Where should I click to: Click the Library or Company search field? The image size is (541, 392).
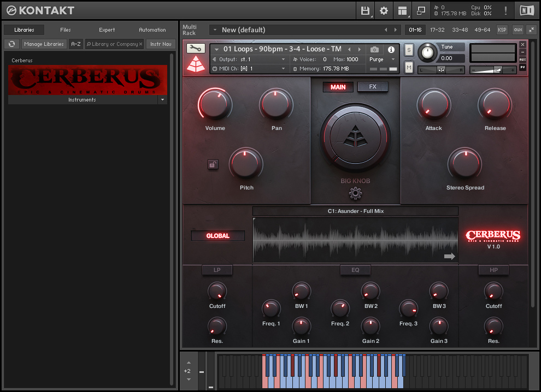pos(114,44)
